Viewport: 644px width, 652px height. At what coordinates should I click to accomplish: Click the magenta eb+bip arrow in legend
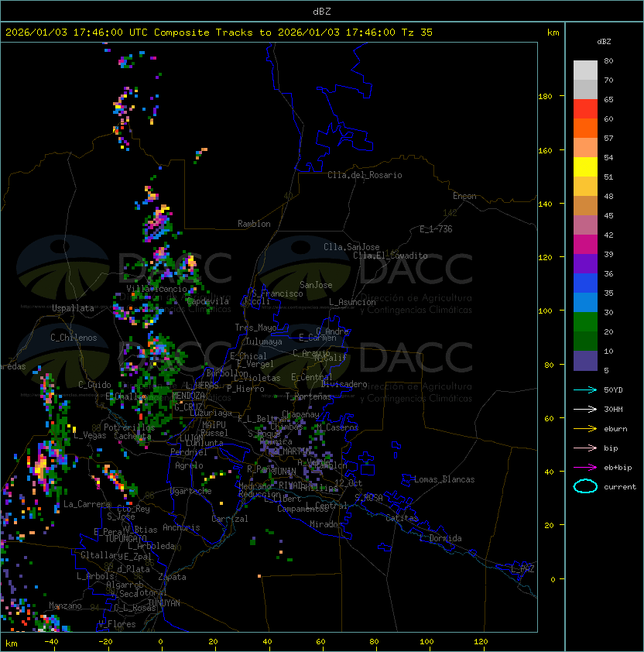point(585,468)
